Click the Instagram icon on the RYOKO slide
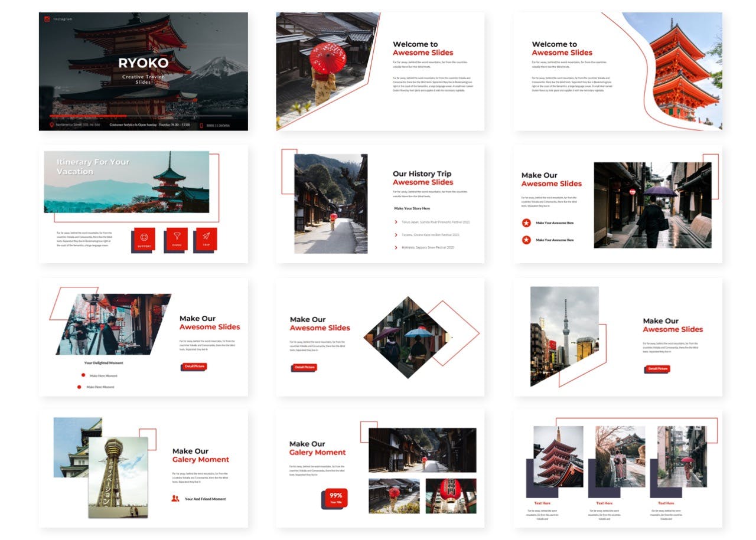 [x=47, y=19]
